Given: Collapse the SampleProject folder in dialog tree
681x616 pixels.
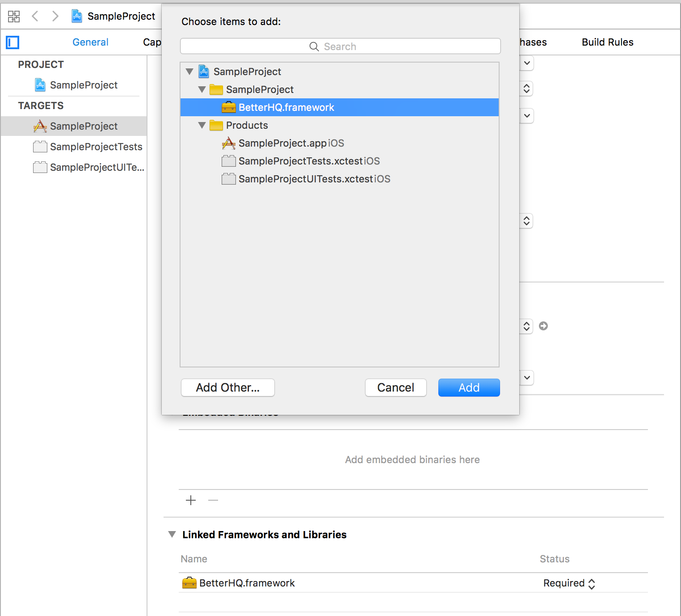Looking at the screenshot, I should 202,89.
